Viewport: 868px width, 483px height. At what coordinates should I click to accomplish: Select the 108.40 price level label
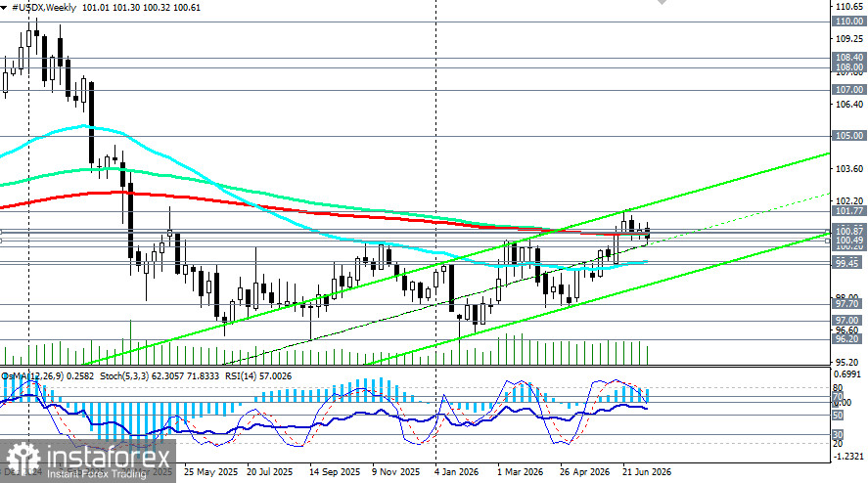848,58
